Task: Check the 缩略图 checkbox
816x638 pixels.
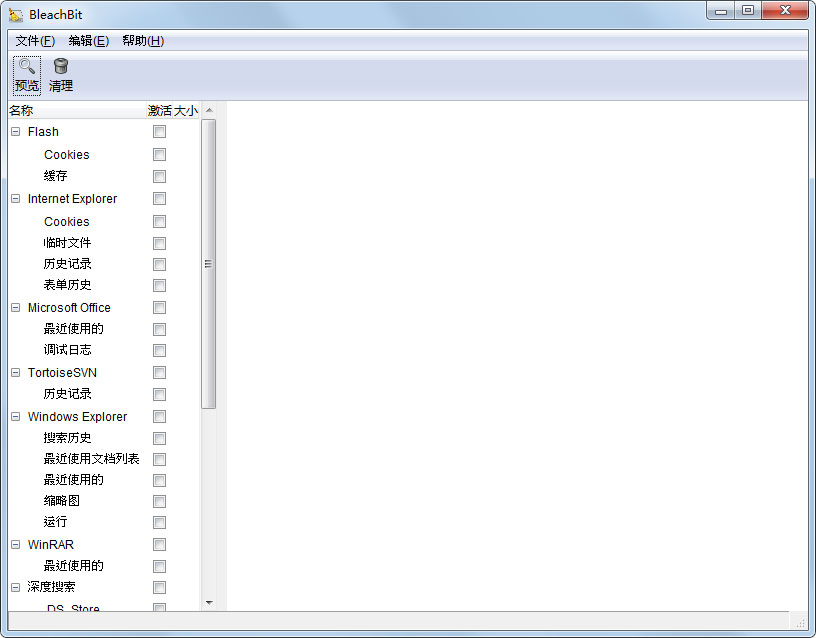Action: click(x=159, y=502)
